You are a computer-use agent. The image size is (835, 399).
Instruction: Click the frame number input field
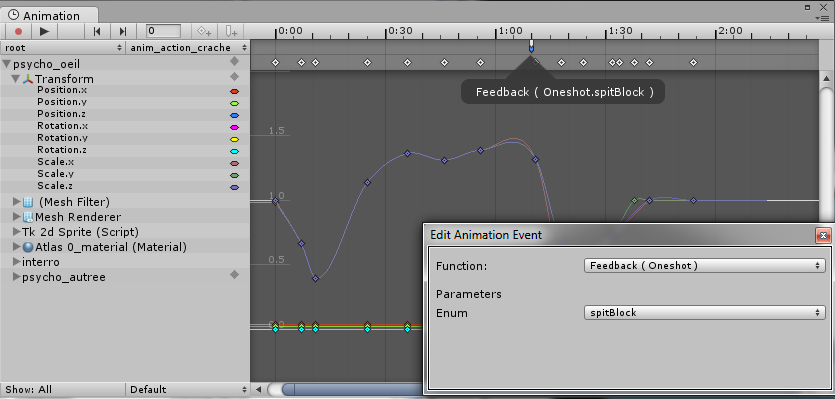(x=163, y=31)
